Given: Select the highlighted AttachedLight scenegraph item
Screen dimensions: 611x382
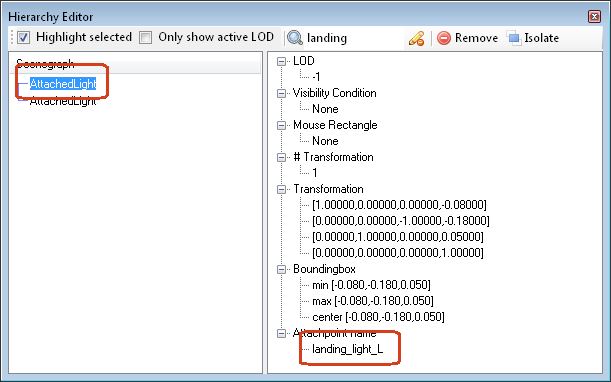Looking at the screenshot, I should click(x=63, y=83).
